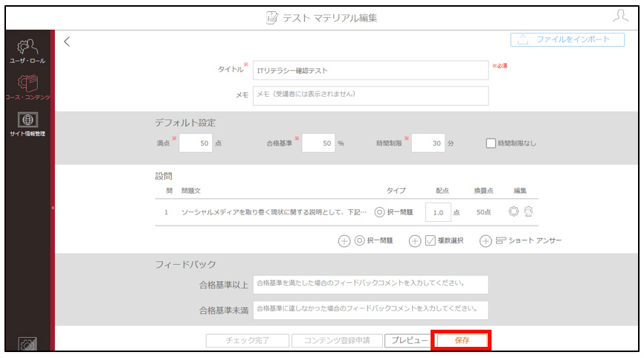Enable the 時間制限なし checkbox

(491, 143)
